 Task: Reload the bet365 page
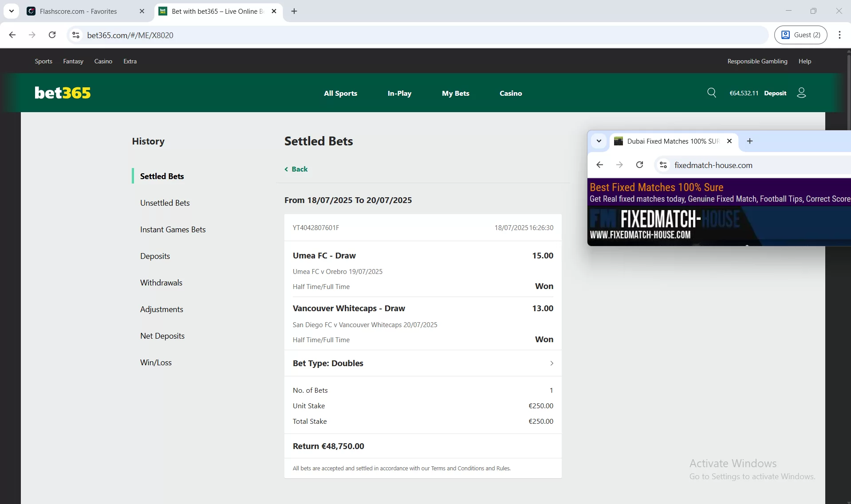52,35
